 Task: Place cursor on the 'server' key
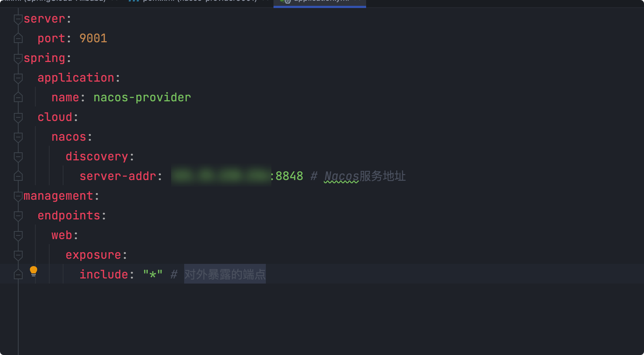pyautogui.click(x=44, y=19)
